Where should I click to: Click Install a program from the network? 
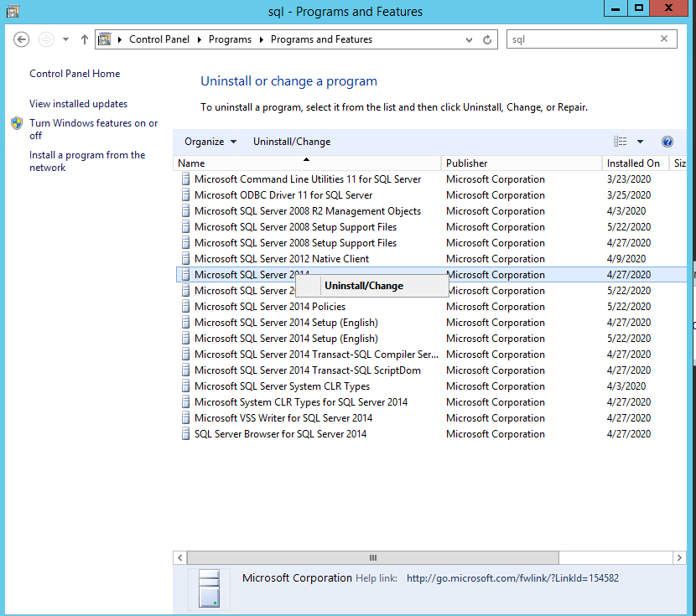pos(87,161)
